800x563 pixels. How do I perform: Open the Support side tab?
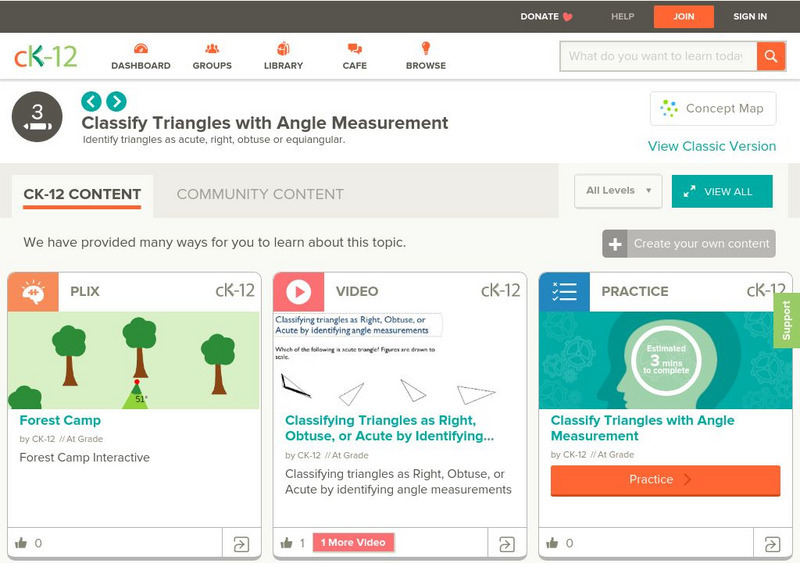pyautogui.click(x=787, y=321)
